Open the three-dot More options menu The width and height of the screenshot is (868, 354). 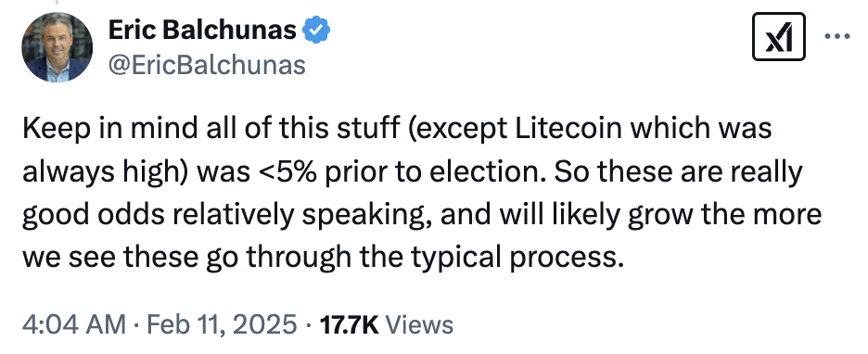click(x=836, y=36)
